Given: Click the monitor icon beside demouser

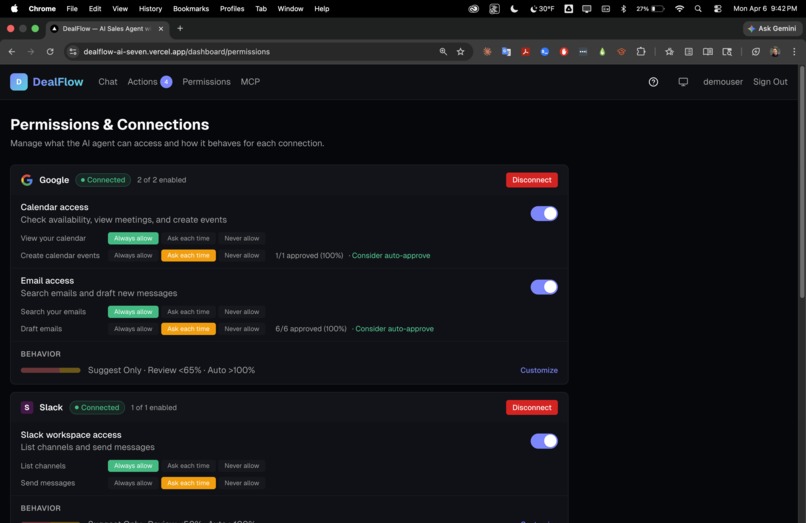Looking at the screenshot, I should coord(683,82).
